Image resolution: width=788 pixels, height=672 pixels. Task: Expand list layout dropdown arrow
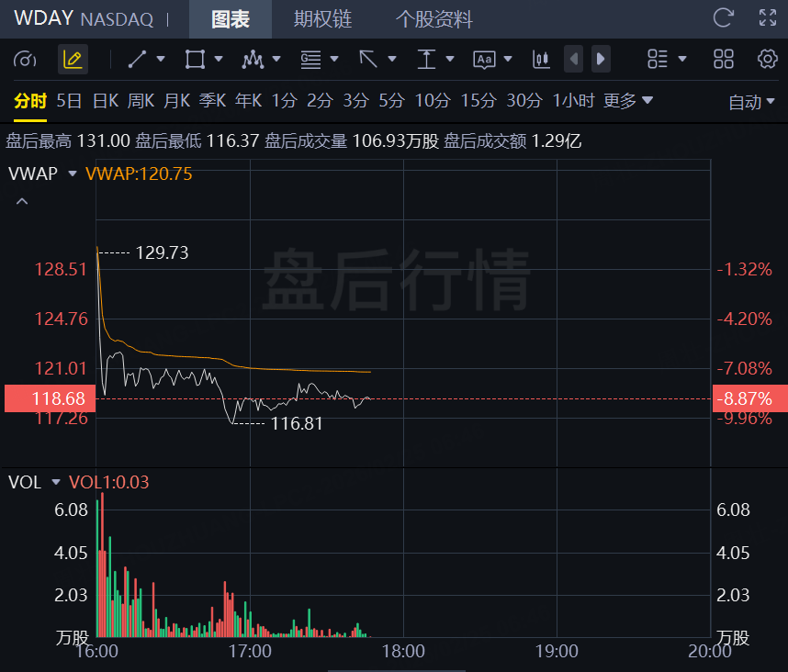click(682, 60)
